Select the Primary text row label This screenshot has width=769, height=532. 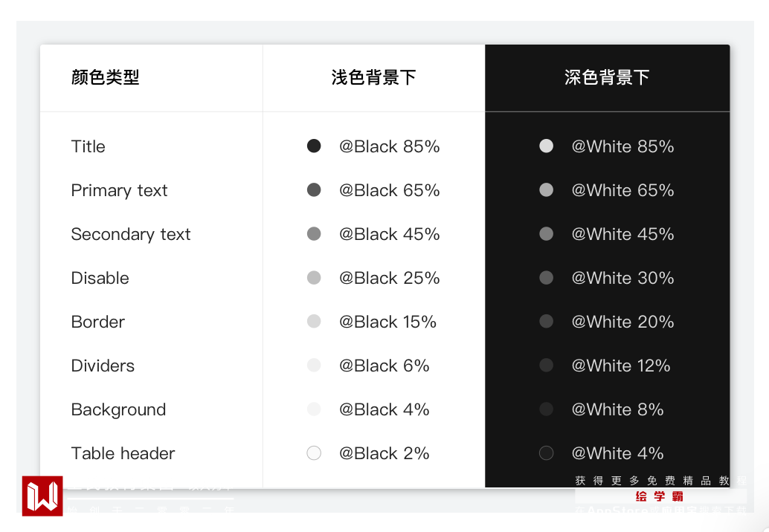120,190
